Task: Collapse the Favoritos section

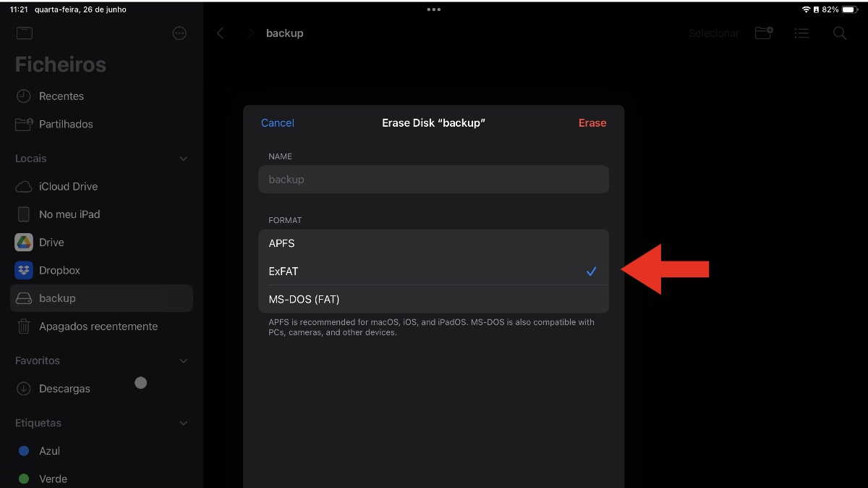Action: pos(183,361)
